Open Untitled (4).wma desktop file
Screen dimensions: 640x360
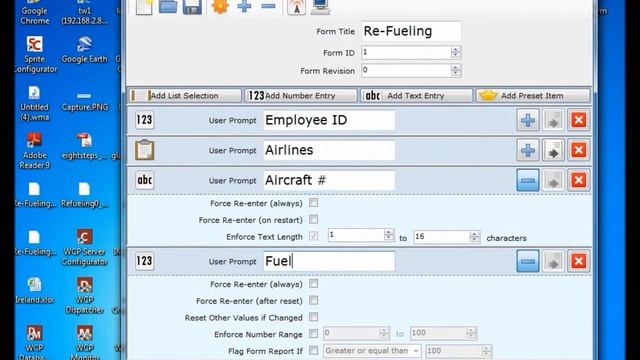35,103
